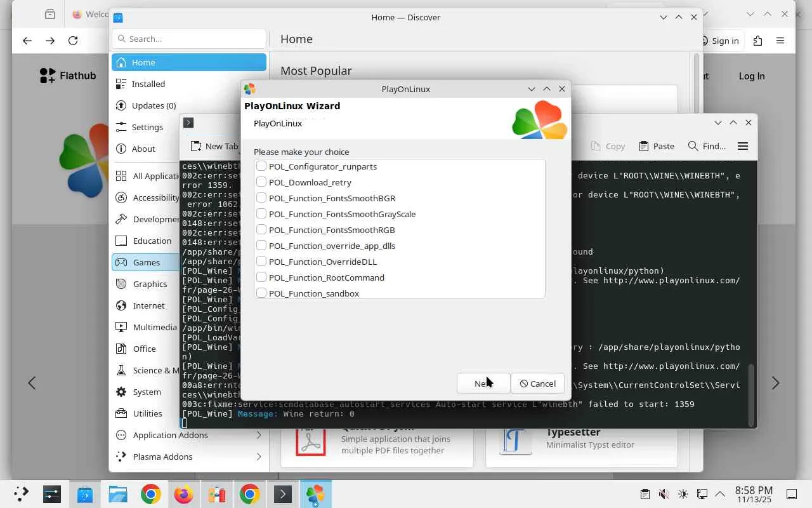Open the About entry in Discover sidebar

point(146,149)
